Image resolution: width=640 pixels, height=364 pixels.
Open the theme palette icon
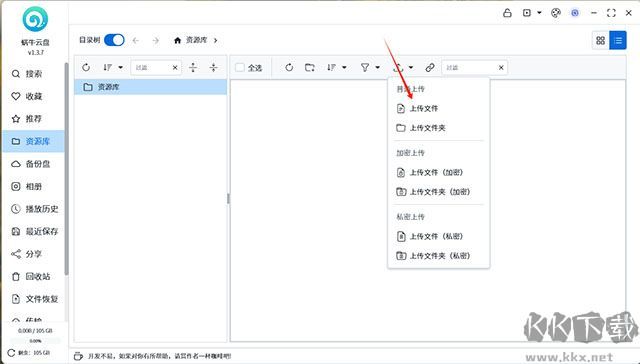point(556,13)
